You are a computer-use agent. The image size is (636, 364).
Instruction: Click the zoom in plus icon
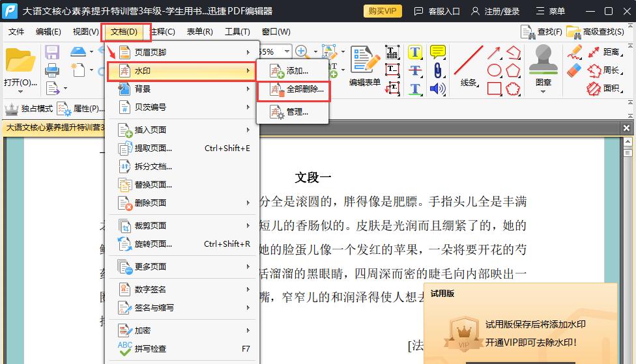point(301,51)
